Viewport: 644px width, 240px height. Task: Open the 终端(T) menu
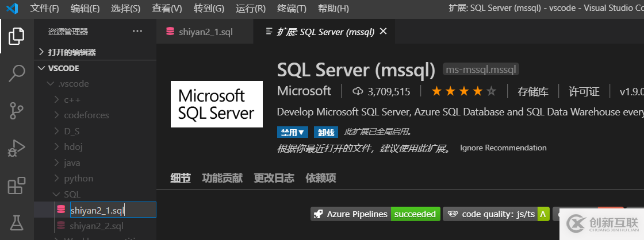click(292, 9)
